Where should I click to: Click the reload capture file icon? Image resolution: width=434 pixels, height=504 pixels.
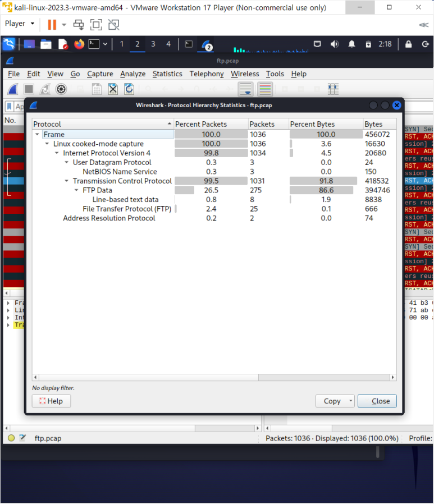pyautogui.click(x=129, y=89)
